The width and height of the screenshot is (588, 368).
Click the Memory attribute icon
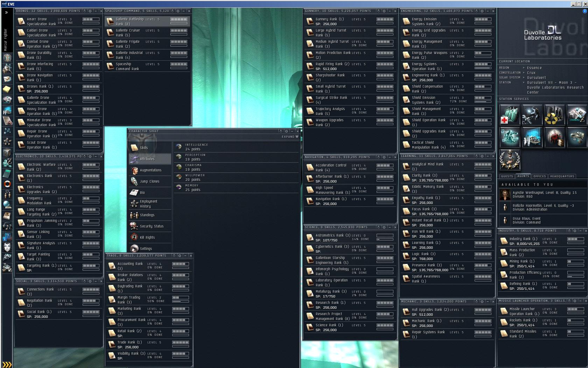[179, 187]
